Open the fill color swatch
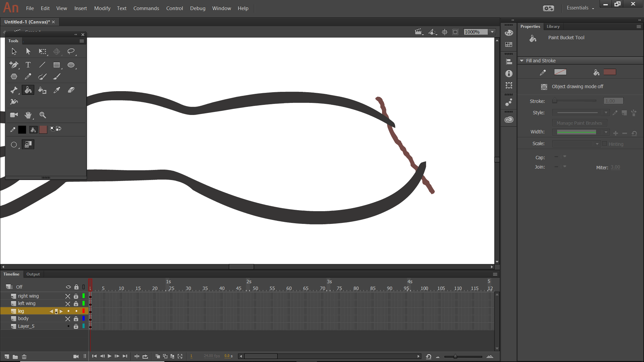 610,72
